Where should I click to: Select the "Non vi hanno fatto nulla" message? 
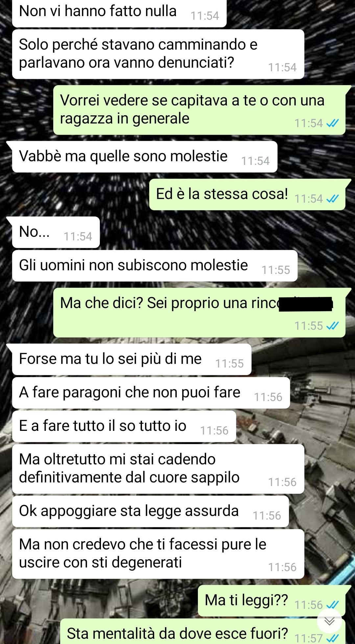(x=119, y=12)
